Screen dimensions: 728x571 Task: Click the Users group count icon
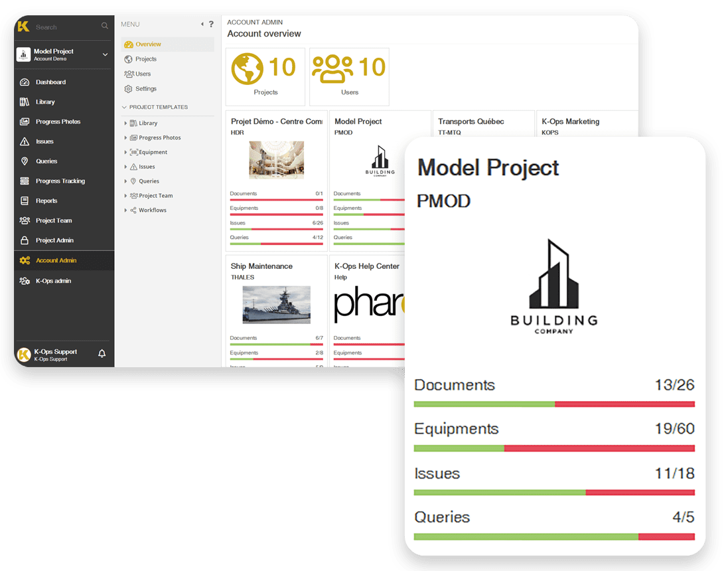[x=332, y=69]
